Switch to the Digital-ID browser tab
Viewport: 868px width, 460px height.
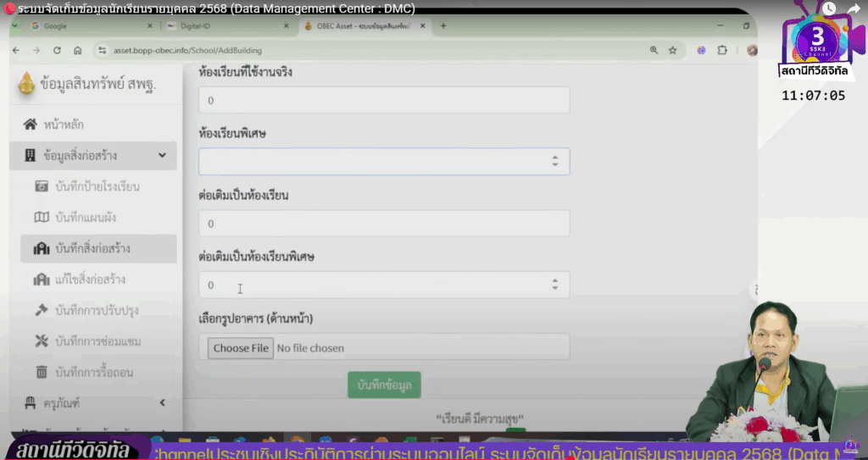coord(222,26)
